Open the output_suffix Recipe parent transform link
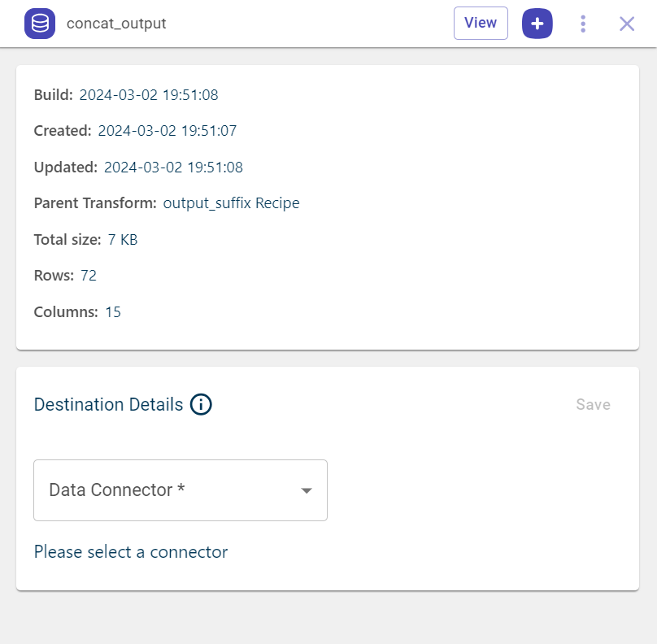Image resolution: width=657 pixels, height=644 pixels. point(231,203)
